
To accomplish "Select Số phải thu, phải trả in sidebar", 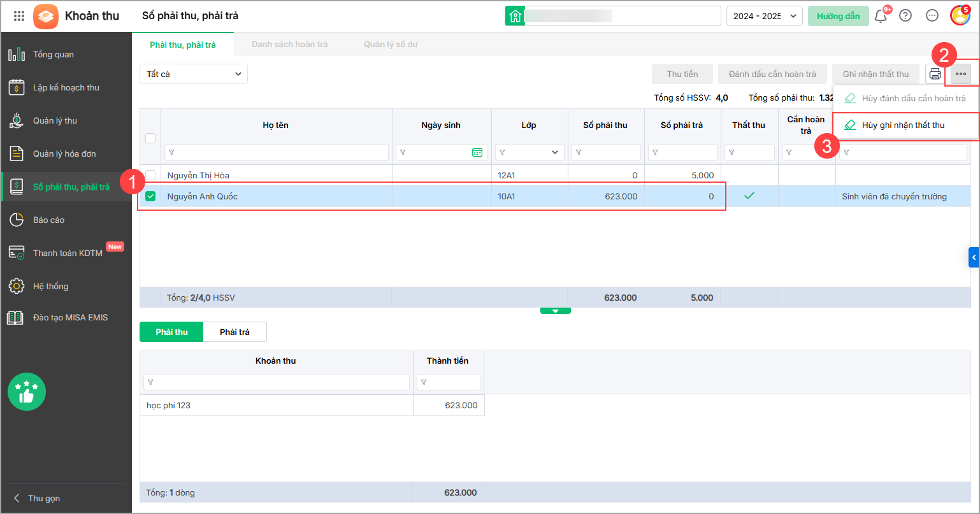I will coord(66,187).
